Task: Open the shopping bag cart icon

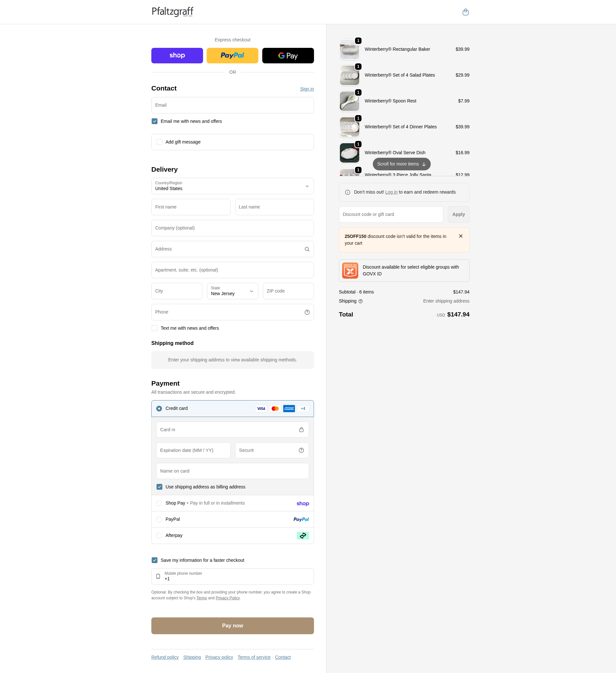Action: (x=465, y=12)
